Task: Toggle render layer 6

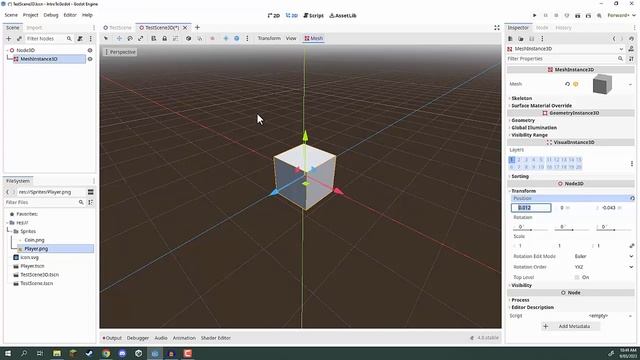Action: pyautogui.click(x=512, y=167)
